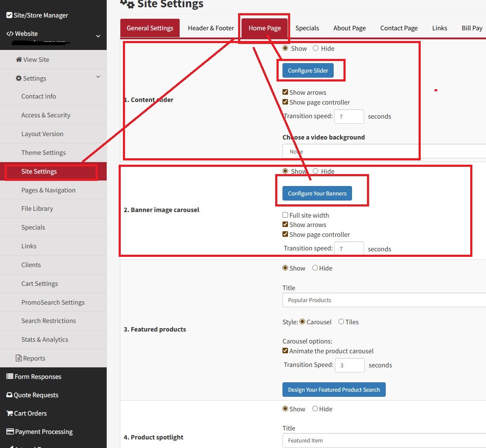Switch to the Header & Footer tab
This screenshot has width=486, height=448.
(211, 28)
